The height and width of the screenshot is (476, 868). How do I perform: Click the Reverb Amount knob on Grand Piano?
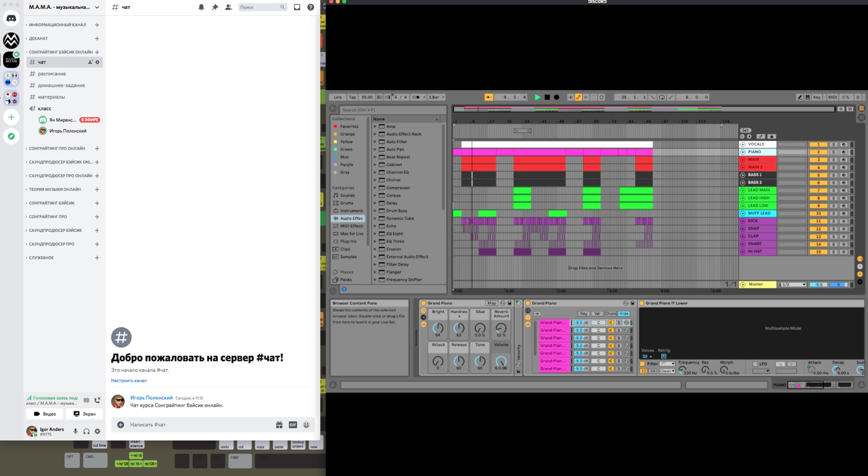[x=501, y=328]
